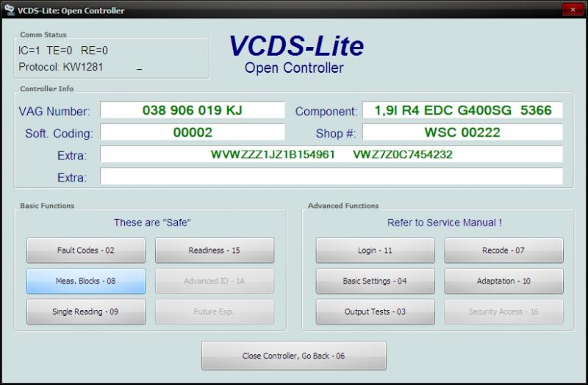The width and height of the screenshot is (588, 385).
Task: Click the Soft. Coding: label
Action: (59, 134)
